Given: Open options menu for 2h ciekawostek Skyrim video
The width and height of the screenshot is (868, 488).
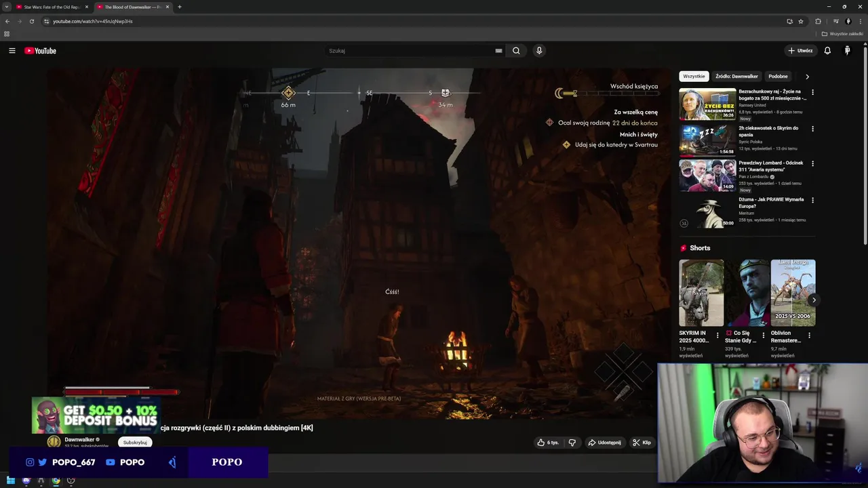Looking at the screenshot, I should (x=812, y=128).
